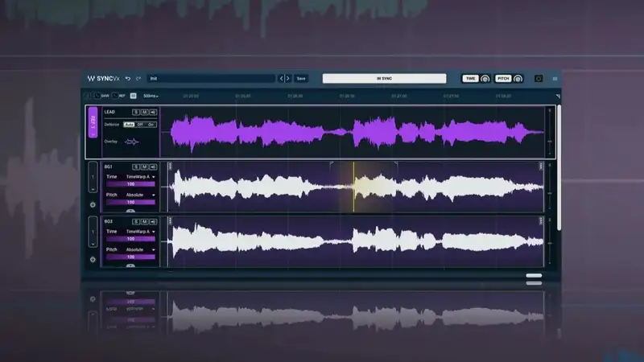Image resolution: width=644 pixels, height=362 pixels.
Task: Open BG1 reference number selector
Action: click(x=93, y=177)
